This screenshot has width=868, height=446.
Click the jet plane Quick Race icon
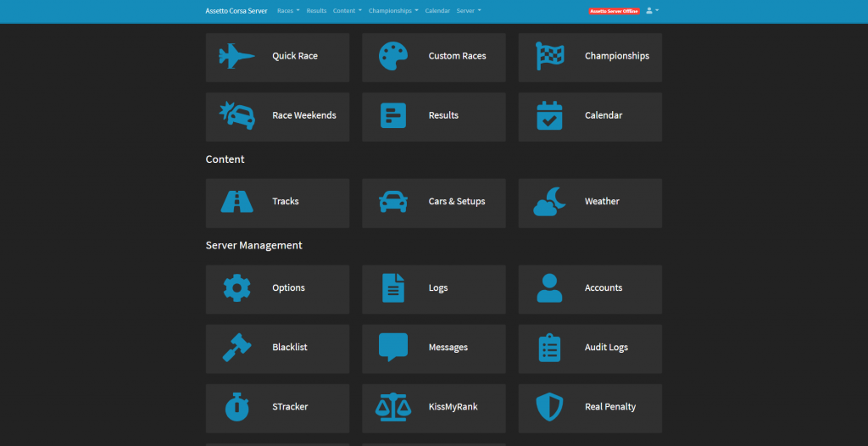(237, 56)
